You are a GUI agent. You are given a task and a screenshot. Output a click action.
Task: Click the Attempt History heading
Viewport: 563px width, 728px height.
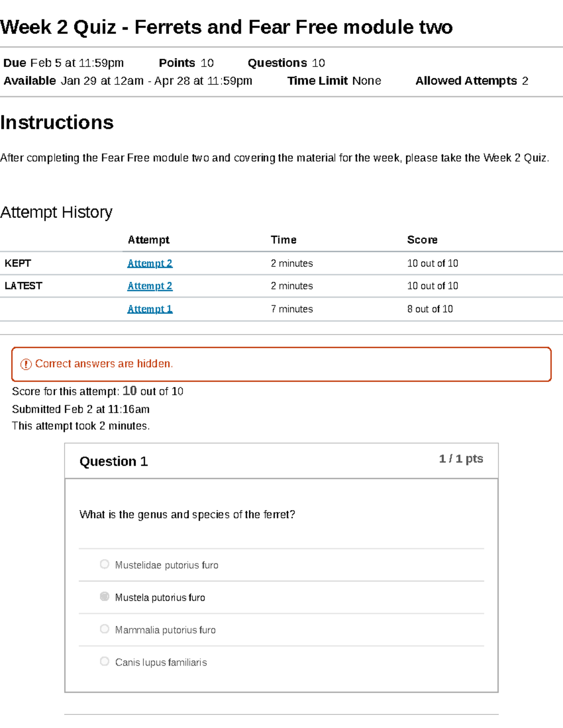tap(56, 212)
